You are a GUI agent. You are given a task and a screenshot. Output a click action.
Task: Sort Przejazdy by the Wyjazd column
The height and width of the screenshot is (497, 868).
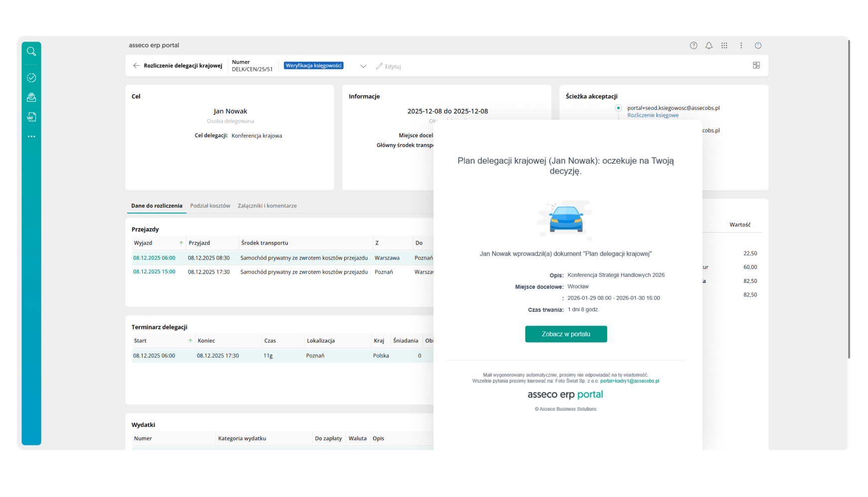[143, 243]
